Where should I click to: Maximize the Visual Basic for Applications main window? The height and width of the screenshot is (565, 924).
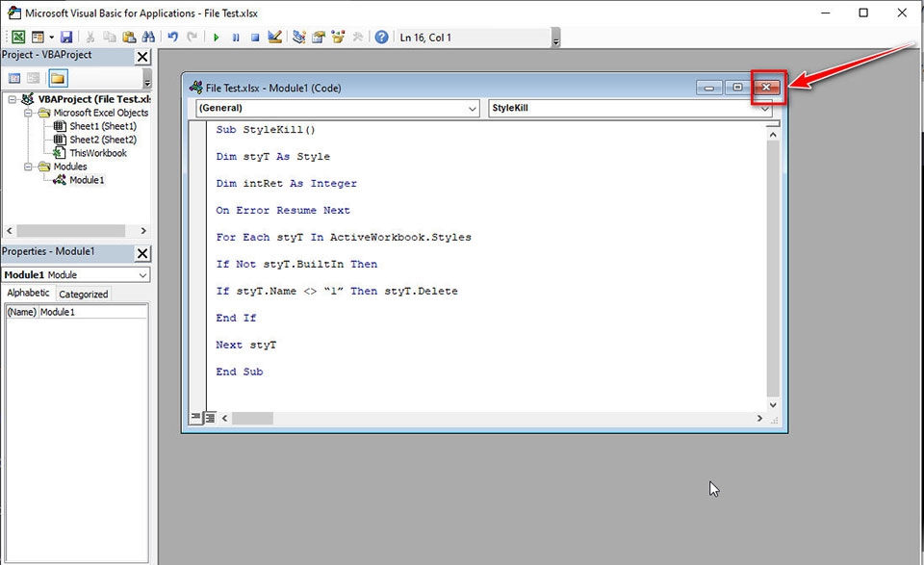[863, 13]
